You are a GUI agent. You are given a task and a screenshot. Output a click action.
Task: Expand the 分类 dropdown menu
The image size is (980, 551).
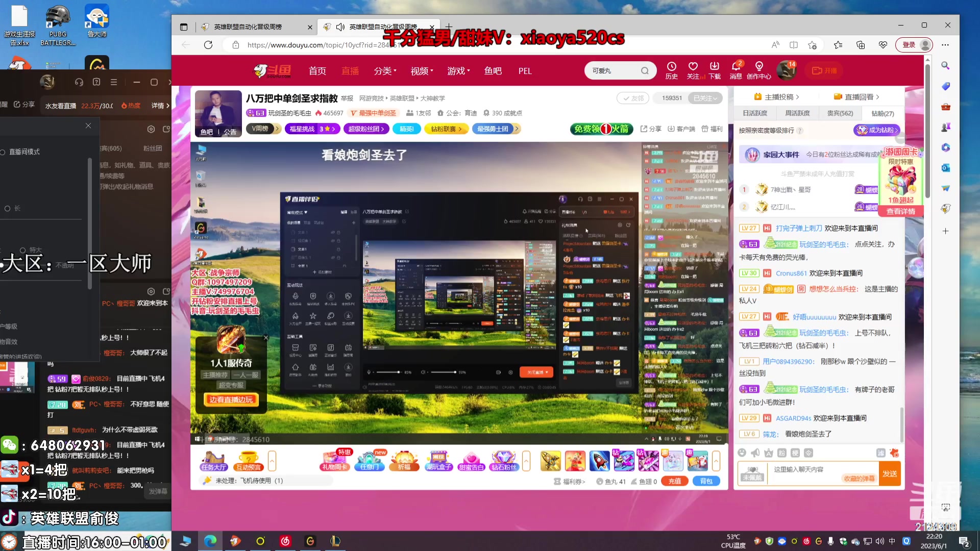[385, 71]
